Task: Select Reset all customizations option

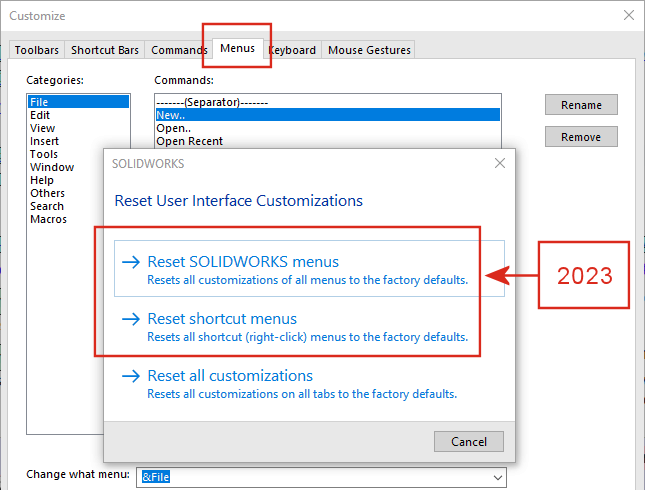Action: coord(229,376)
